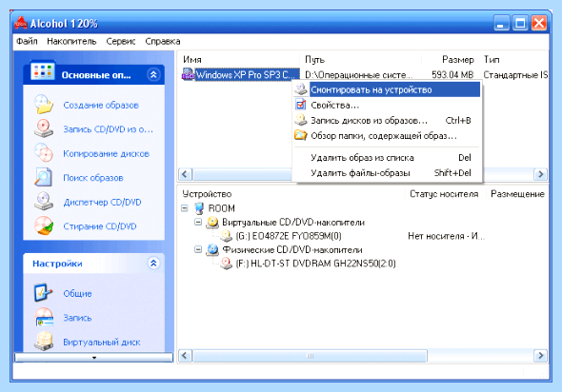Screen dimensions: 562x392
Task: Open the Создание образов link
Action: (101, 105)
